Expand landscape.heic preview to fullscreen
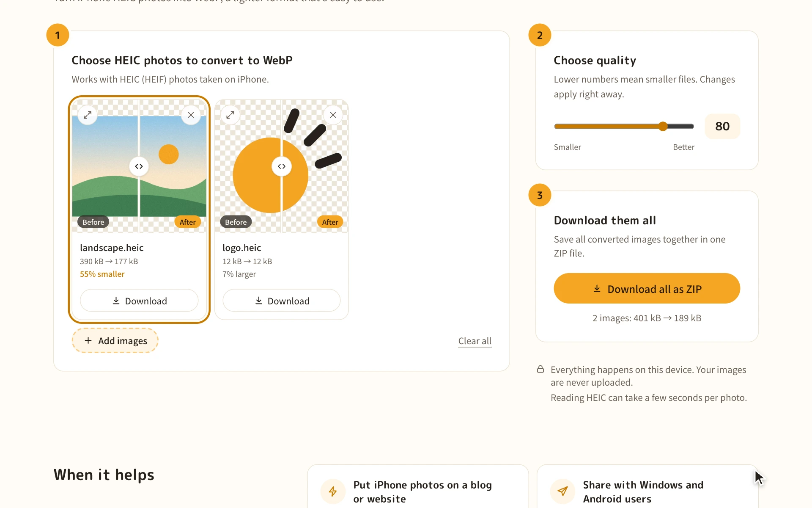 [x=88, y=115]
